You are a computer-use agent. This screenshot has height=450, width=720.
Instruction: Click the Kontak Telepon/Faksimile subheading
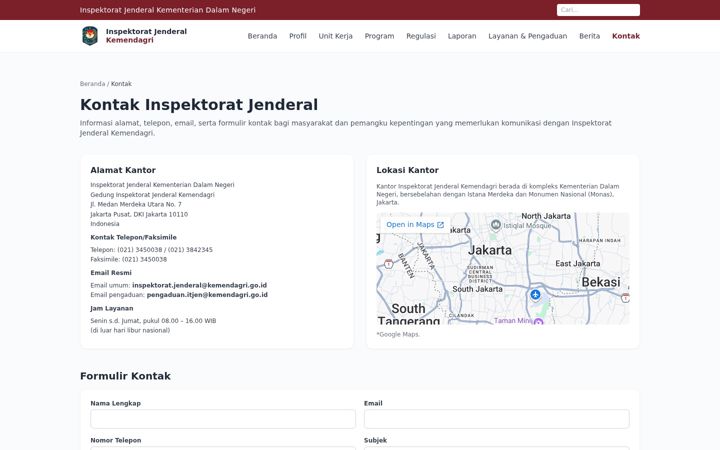click(x=134, y=237)
